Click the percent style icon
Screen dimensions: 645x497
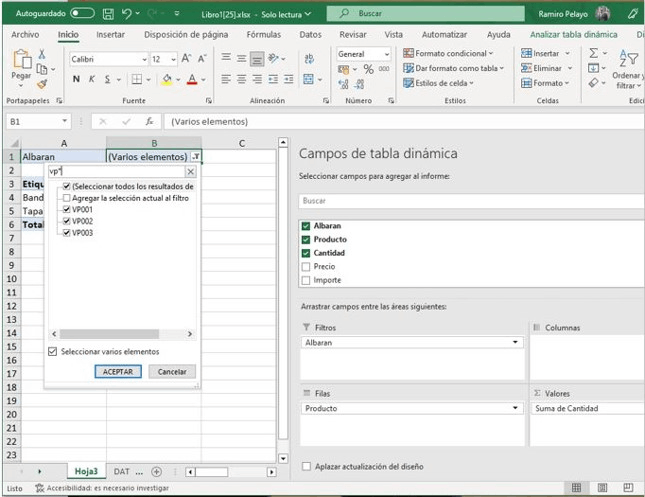[368, 69]
